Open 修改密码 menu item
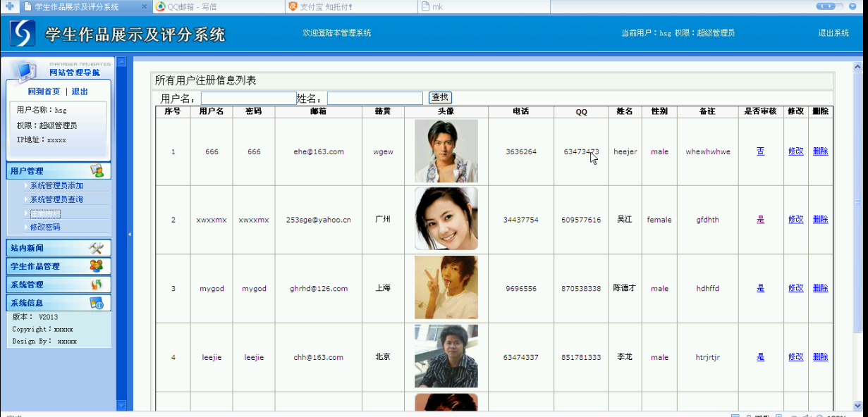The image size is (868, 417). [x=45, y=228]
